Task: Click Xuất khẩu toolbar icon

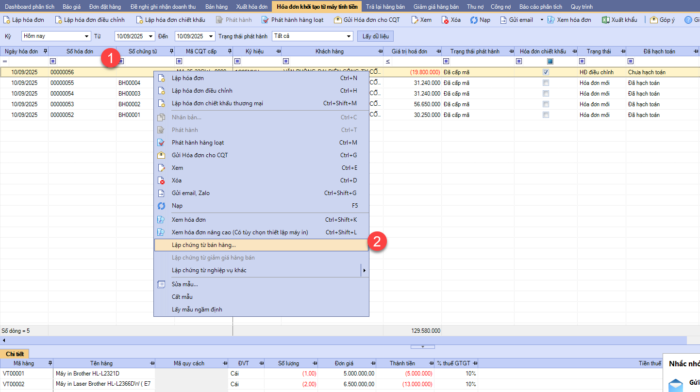Action: pos(605,20)
